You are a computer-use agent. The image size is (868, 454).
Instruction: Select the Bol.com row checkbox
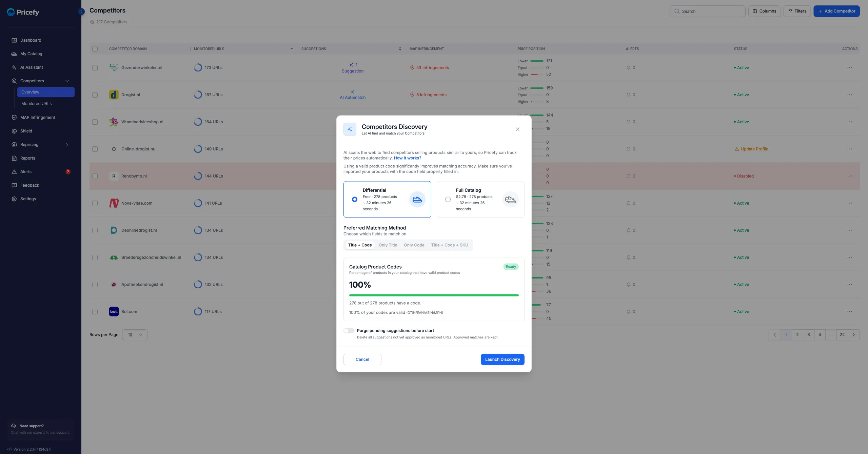[95, 312]
